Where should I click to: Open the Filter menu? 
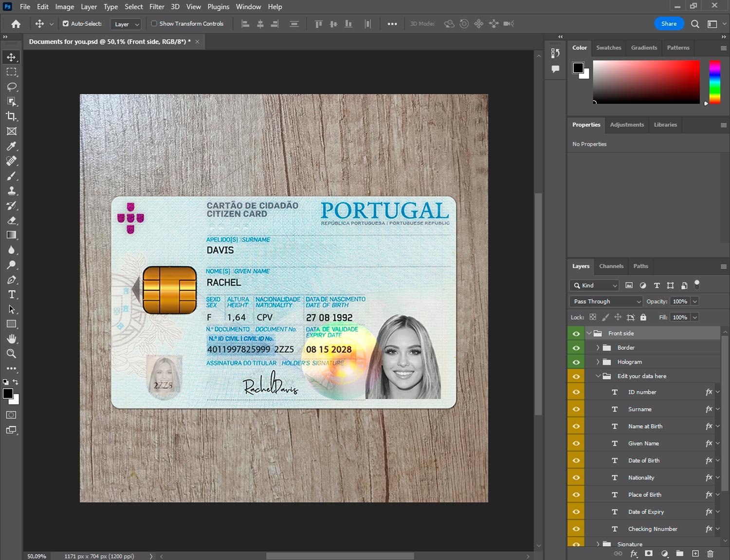click(x=156, y=7)
